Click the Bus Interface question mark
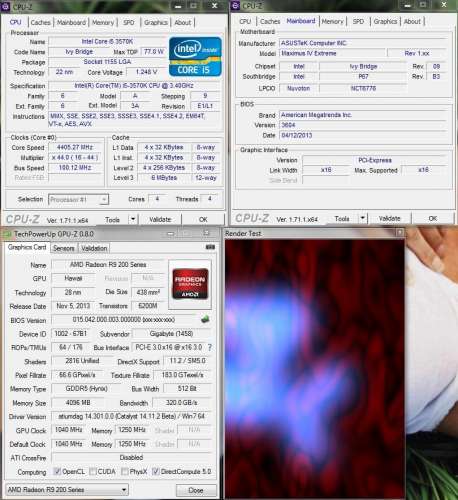The height and width of the screenshot is (500, 458). [x=210, y=347]
